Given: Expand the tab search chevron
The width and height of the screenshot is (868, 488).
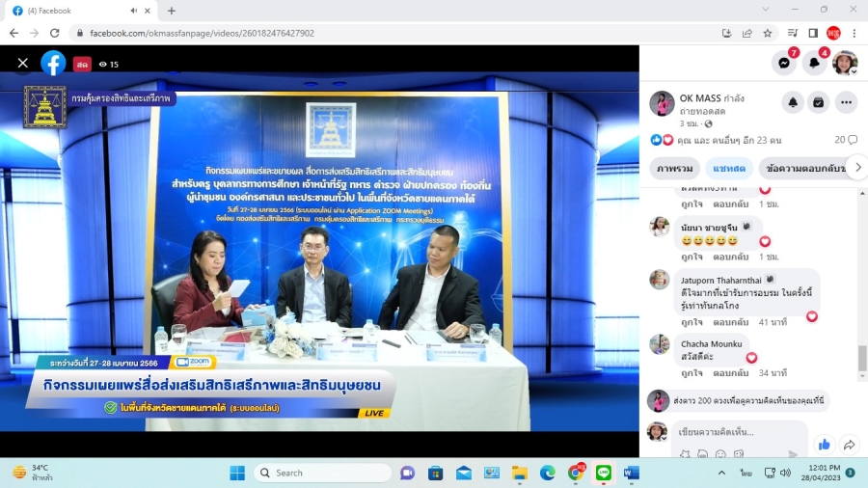Looking at the screenshot, I should click(x=766, y=10).
